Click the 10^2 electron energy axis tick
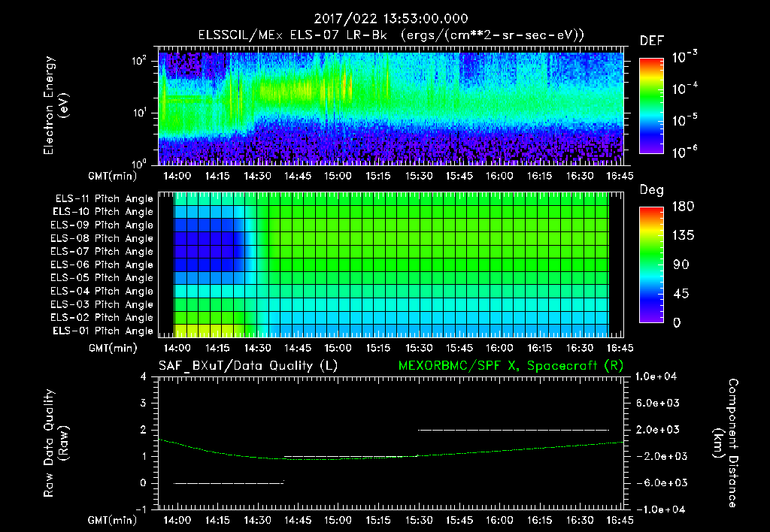This screenshot has height=532, width=770. coord(139,61)
